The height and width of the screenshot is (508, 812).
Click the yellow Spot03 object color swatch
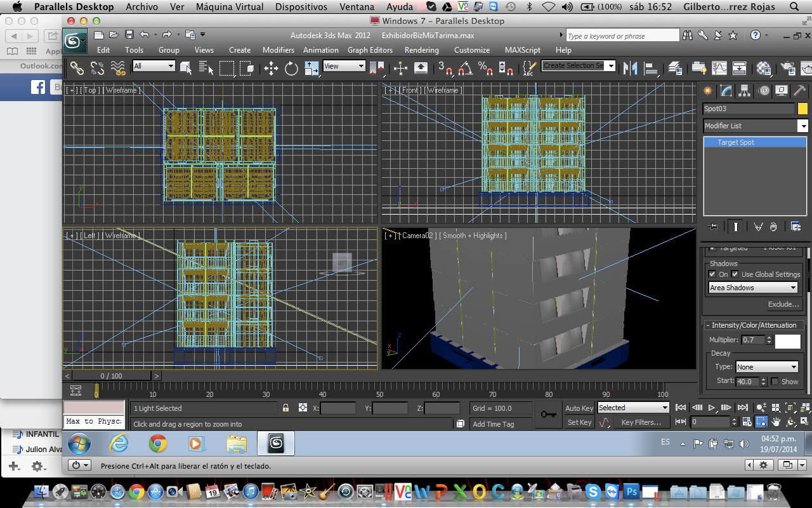click(x=802, y=109)
